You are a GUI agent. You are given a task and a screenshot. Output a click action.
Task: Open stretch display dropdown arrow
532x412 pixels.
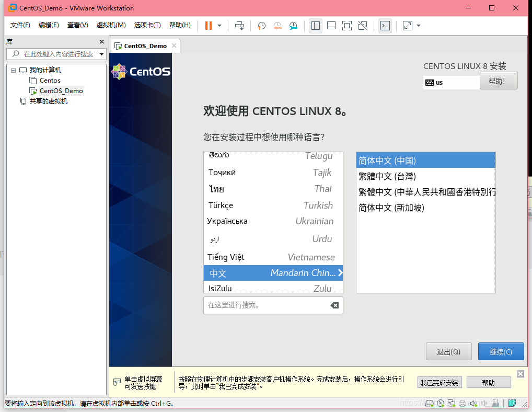point(419,26)
